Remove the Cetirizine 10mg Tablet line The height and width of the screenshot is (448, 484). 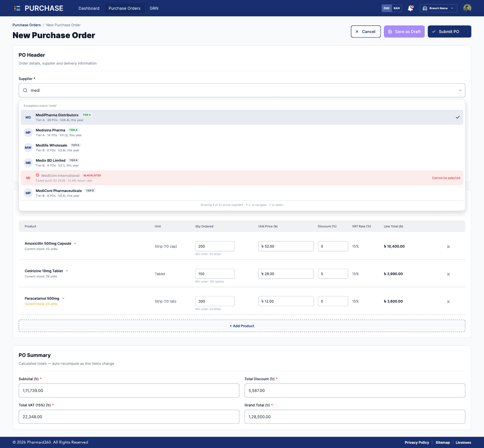pos(448,274)
